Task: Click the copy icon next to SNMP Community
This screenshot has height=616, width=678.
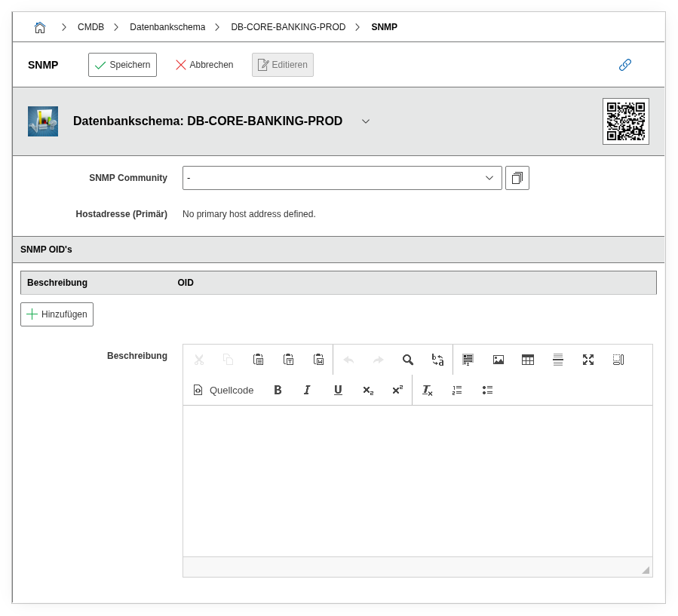Action: point(517,177)
